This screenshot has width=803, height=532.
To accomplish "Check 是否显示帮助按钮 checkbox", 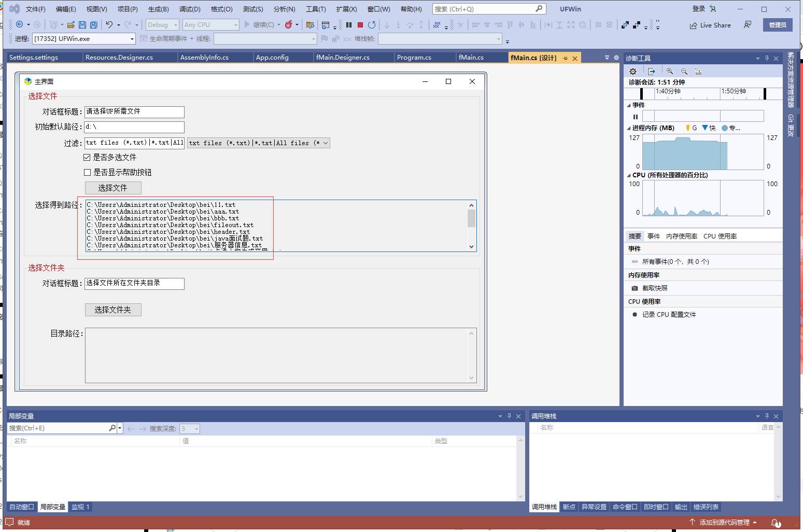I will click(x=87, y=172).
